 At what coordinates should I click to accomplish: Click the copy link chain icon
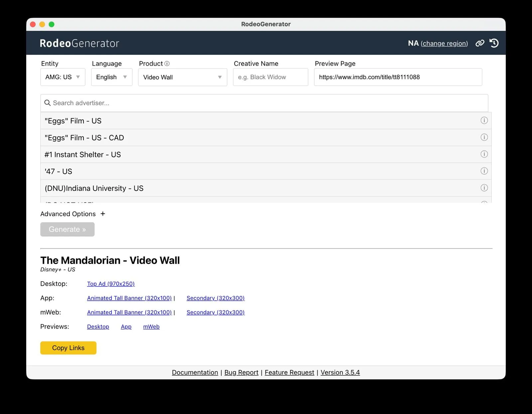(480, 43)
